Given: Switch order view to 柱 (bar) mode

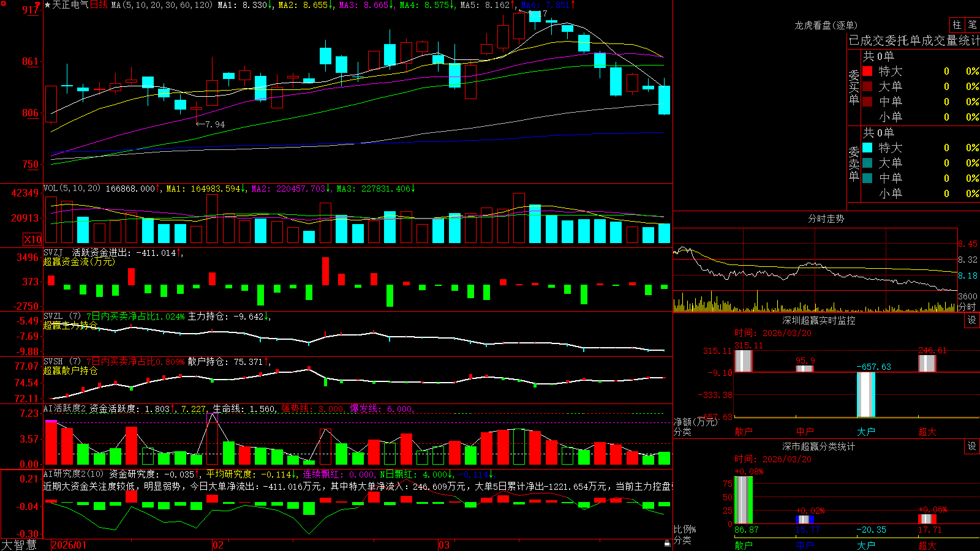Looking at the screenshot, I should (957, 24).
